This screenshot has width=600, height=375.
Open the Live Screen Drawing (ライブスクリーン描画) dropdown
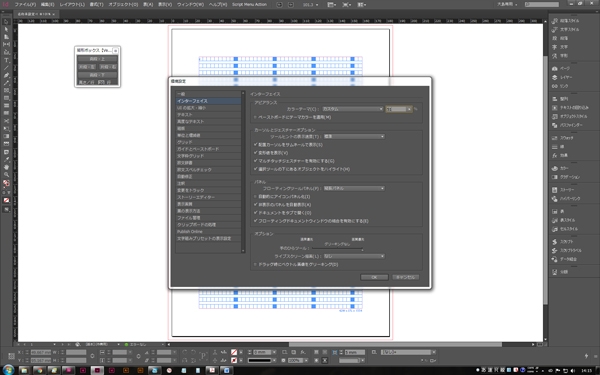(354, 256)
